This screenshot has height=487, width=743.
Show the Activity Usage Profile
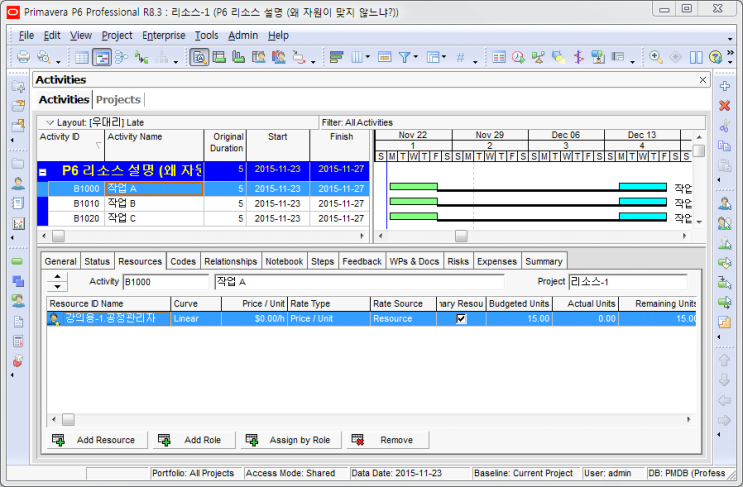(x=238, y=58)
